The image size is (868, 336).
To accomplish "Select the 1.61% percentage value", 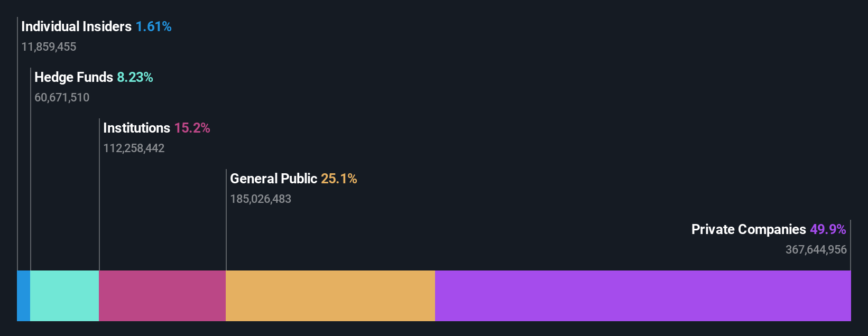I will (154, 26).
